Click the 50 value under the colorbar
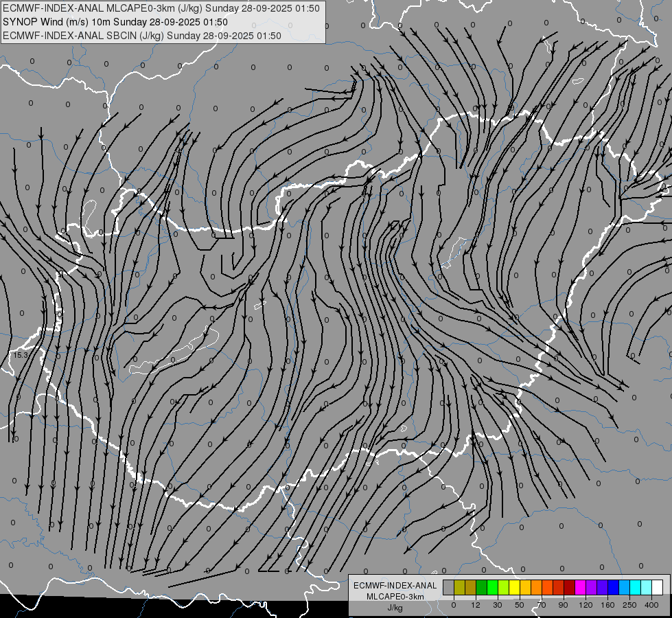Viewport: 672px width, 618px height. pos(520,605)
